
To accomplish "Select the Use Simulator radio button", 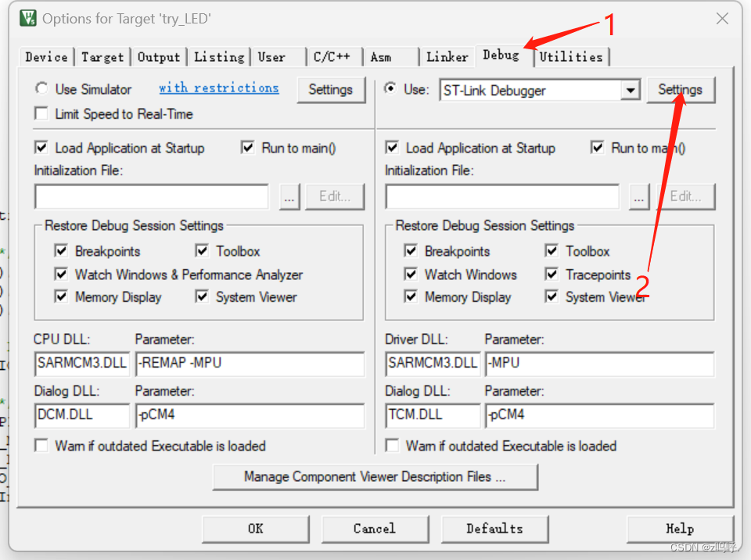I will click(41, 88).
